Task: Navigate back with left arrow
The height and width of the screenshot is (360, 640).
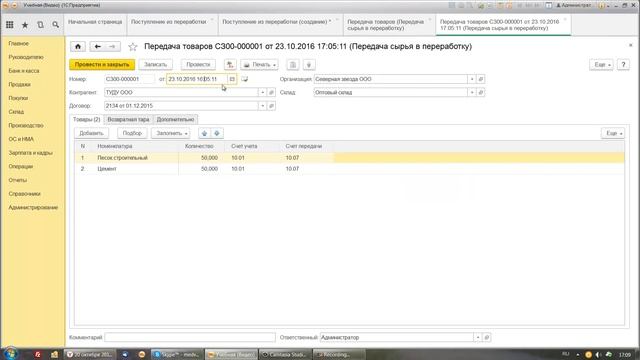Action: (98, 47)
